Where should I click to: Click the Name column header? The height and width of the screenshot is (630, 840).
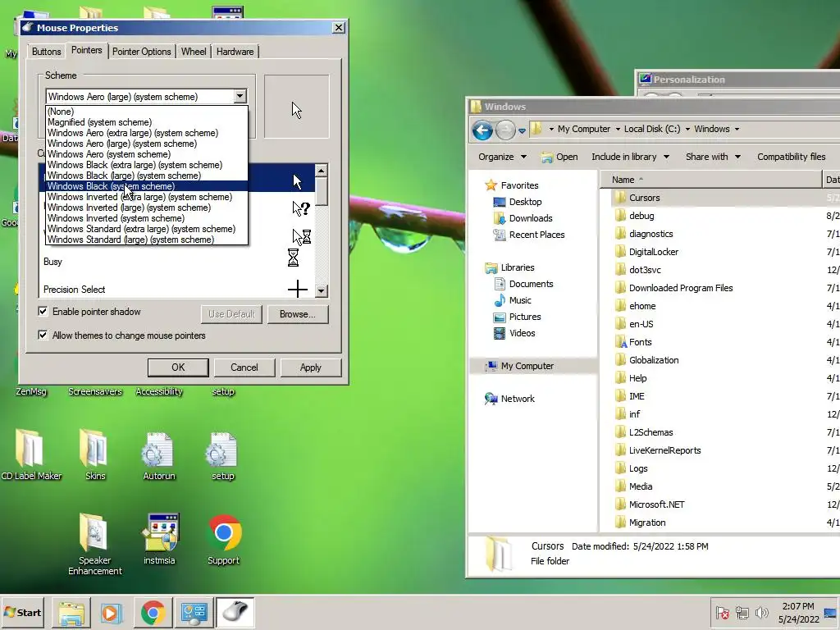pyautogui.click(x=710, y=180)
